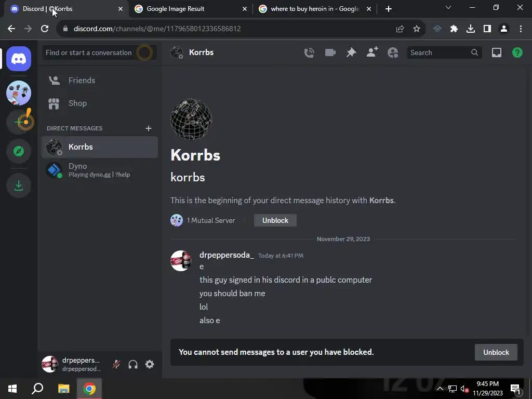Click Unblock button beside Mutual Server

coord(275,220)
